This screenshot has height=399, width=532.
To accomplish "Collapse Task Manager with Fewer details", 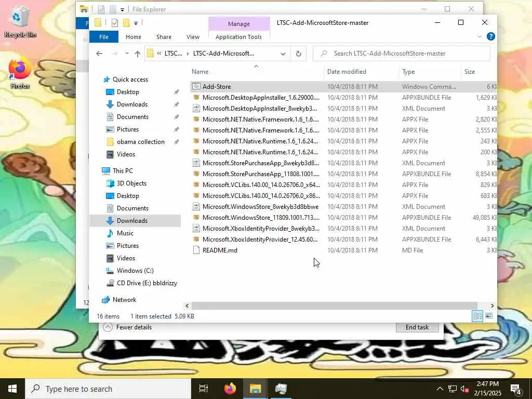I will 127,327.
